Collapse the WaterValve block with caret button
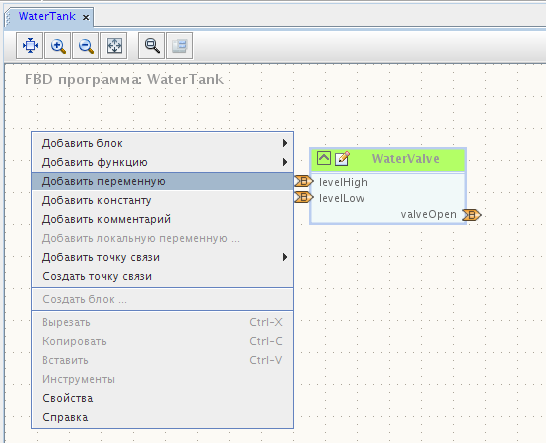546x443 pixels. [x=324, y=158]
